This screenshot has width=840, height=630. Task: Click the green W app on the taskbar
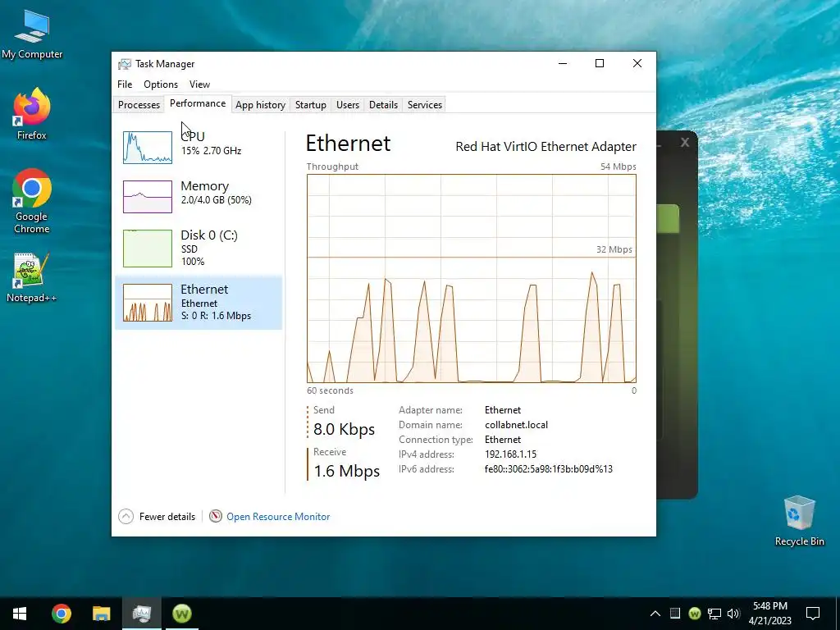181,614
